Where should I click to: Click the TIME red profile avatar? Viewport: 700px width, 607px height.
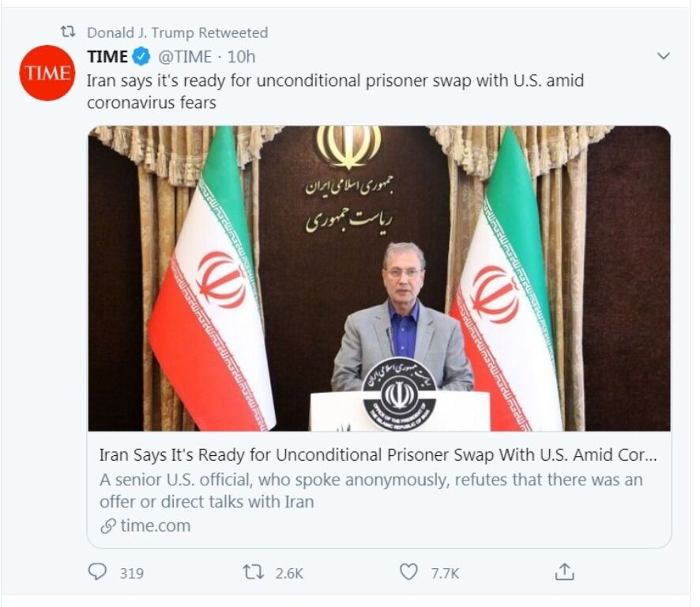(x=47, y=73)
